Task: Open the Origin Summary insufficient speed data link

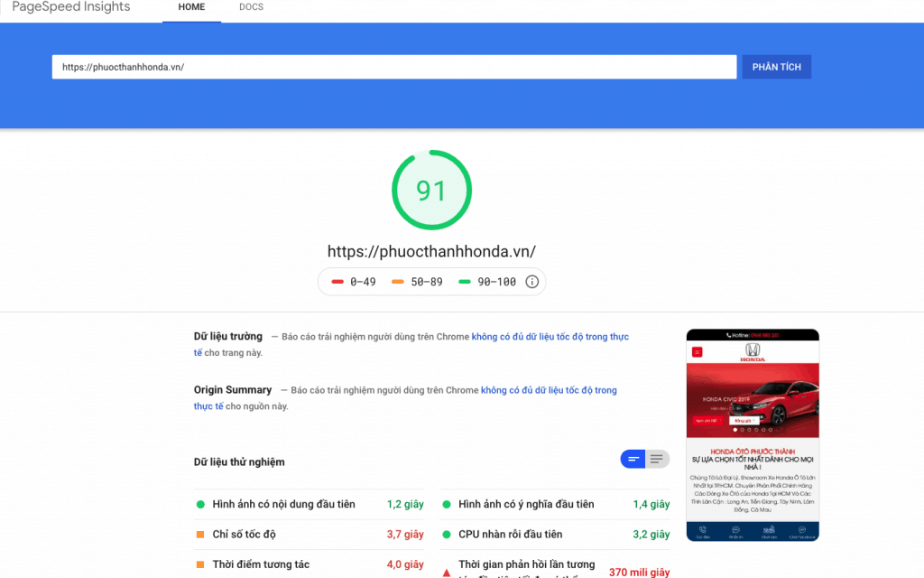Action: tap(549, 390)
